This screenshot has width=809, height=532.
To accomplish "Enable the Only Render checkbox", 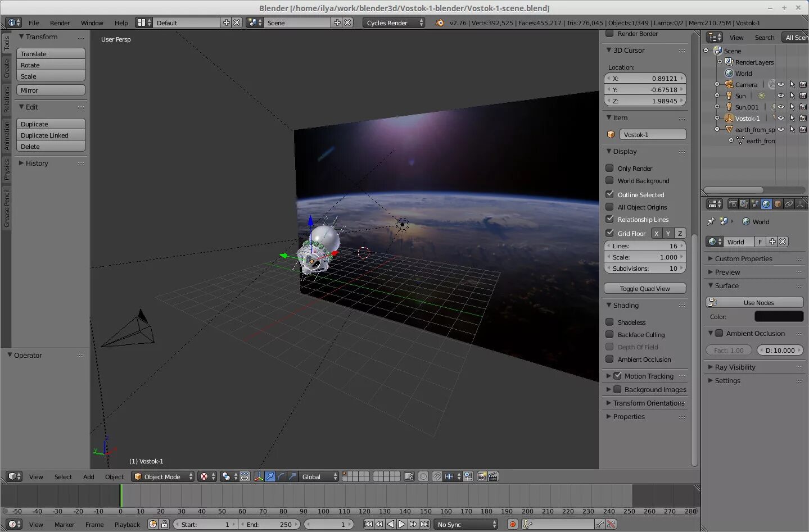I will tap(609, 168).
